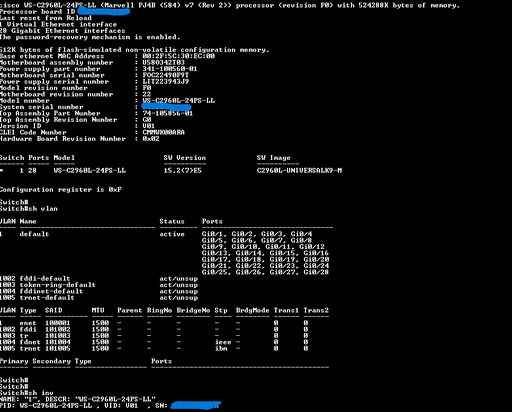Click the 'Processor board ID' label

click(x=37, y=12)
